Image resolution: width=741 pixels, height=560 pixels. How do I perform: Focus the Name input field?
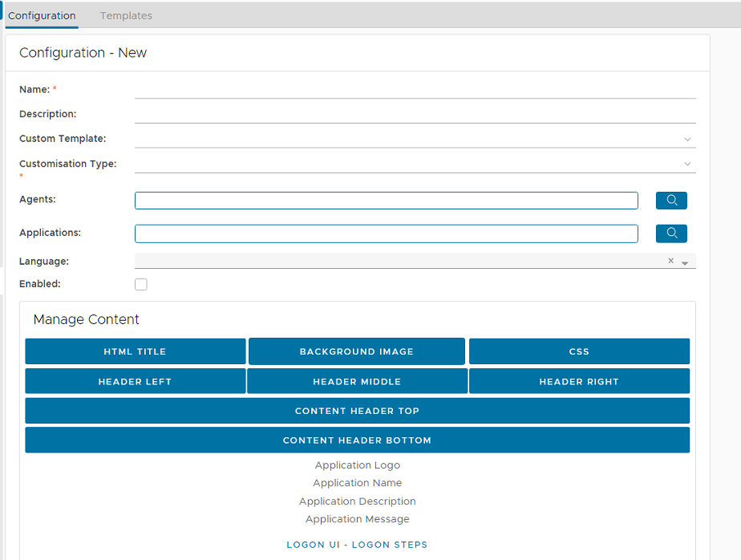pyautogui.click(x=415, y=89)
